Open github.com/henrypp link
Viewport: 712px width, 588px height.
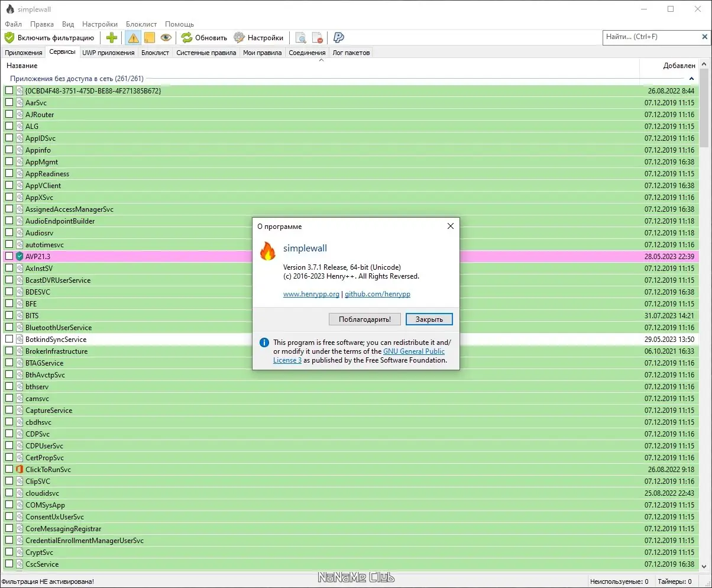377,294
